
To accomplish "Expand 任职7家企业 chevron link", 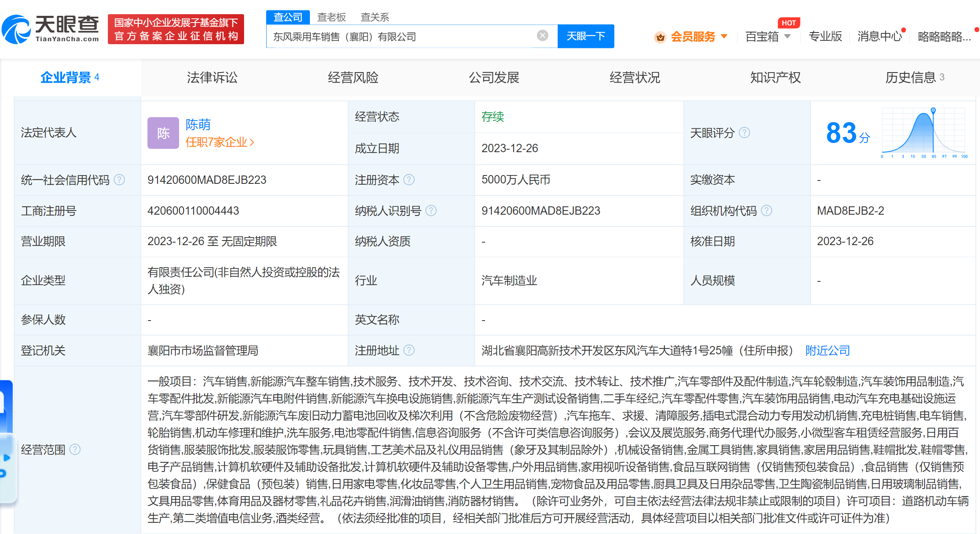I will [x=219, y=142].
